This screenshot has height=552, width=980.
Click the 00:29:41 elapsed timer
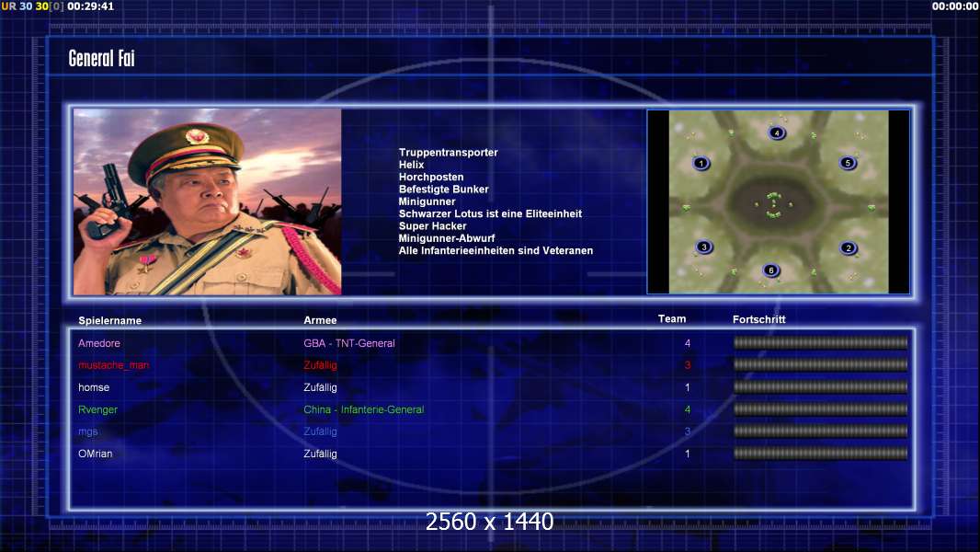click(x=91, y=6)
